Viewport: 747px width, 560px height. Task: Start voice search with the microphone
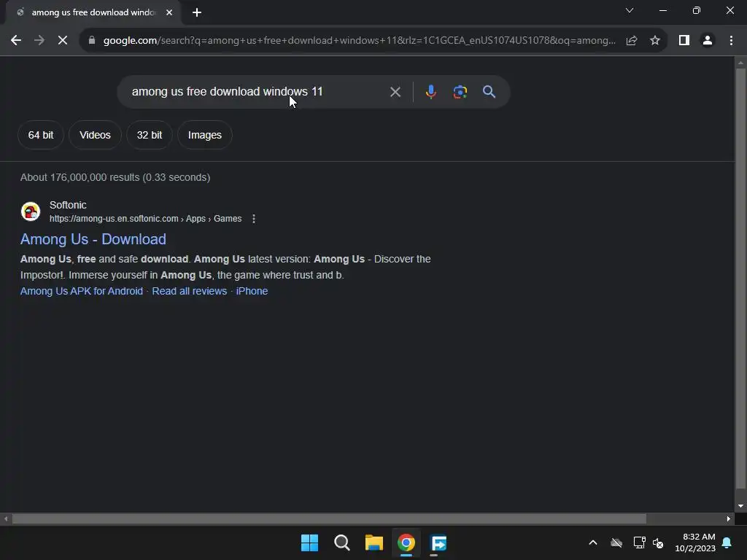coord(430,92)
